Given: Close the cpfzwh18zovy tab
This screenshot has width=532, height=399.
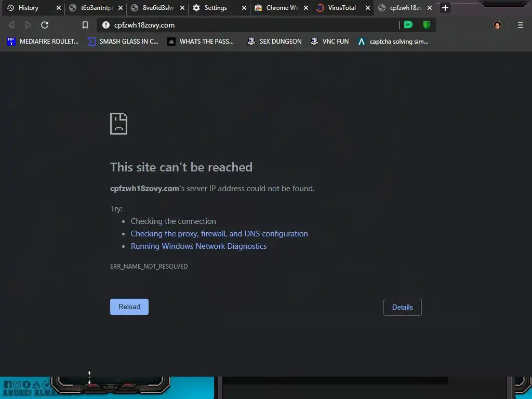Looking at the screenshot, I should [x=430, y=8].
